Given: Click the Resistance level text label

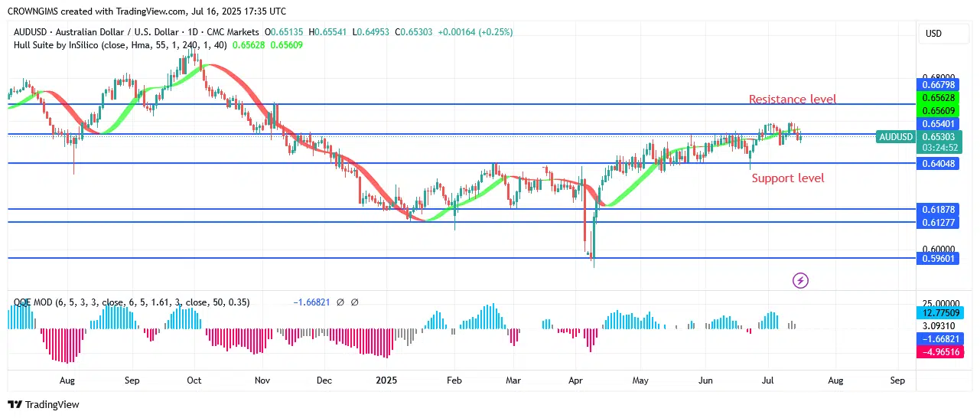Looking at the screenshot, I should (792, 100).
